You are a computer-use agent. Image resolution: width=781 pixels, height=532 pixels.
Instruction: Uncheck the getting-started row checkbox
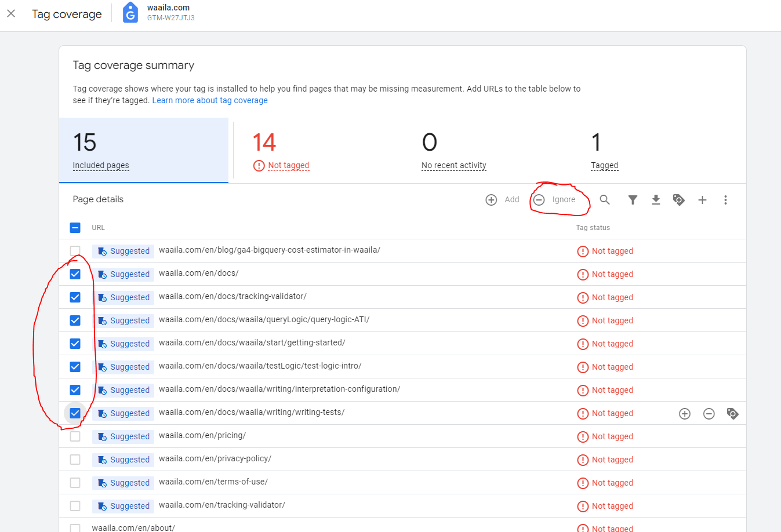coord(75,344)
